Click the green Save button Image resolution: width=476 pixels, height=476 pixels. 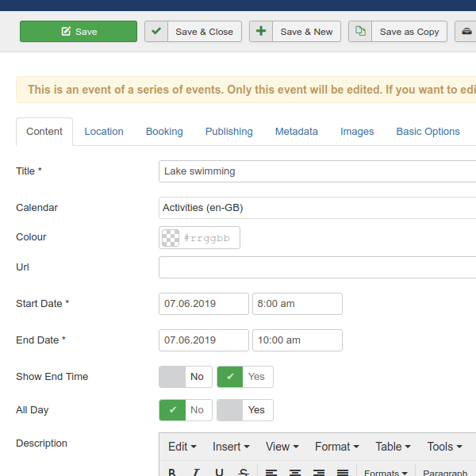(78, 32)
